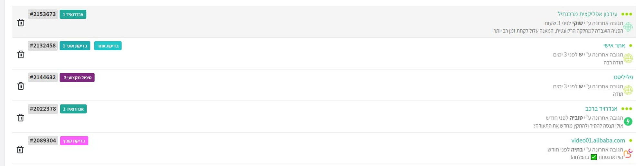644x166 pixels.
Task: Delete thread #2132458 using its trash icon
Action: (x=21, y=54)
